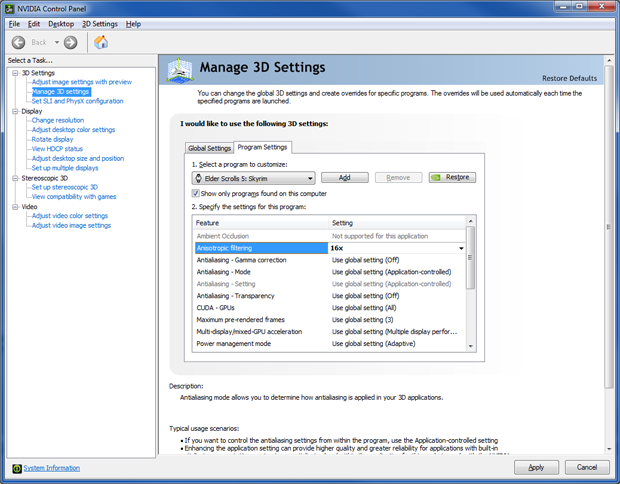This screenshot has width=620, height=484.
Task: Open the Edit menu
Action: [x=34, y=24]
